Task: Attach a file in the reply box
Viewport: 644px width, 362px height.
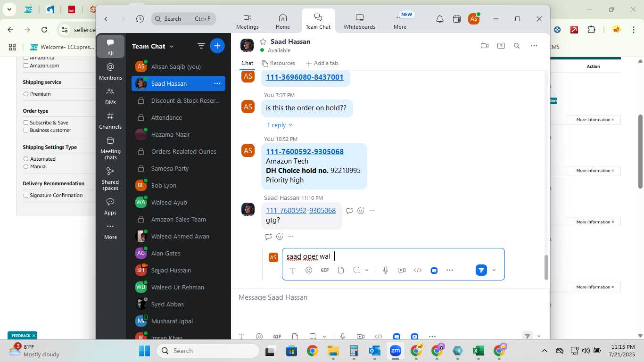Action: point(341,270)
